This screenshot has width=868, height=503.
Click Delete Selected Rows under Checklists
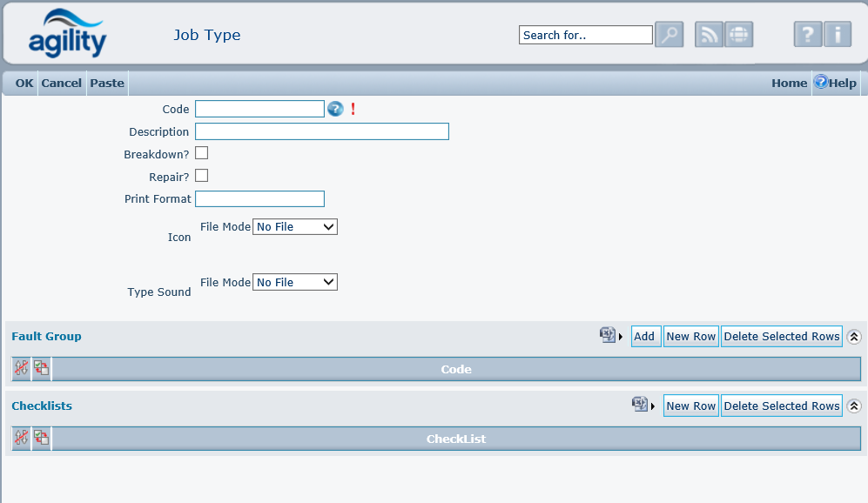point(781,405)
